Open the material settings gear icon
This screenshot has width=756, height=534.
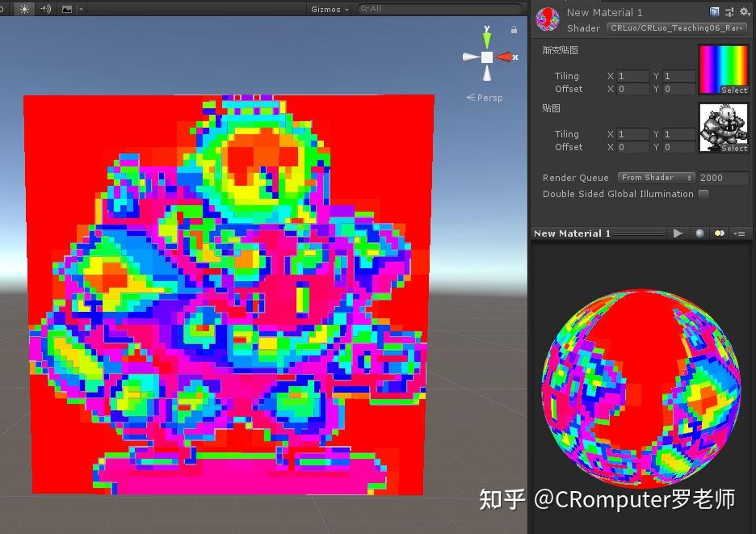(x=745, y=11)
